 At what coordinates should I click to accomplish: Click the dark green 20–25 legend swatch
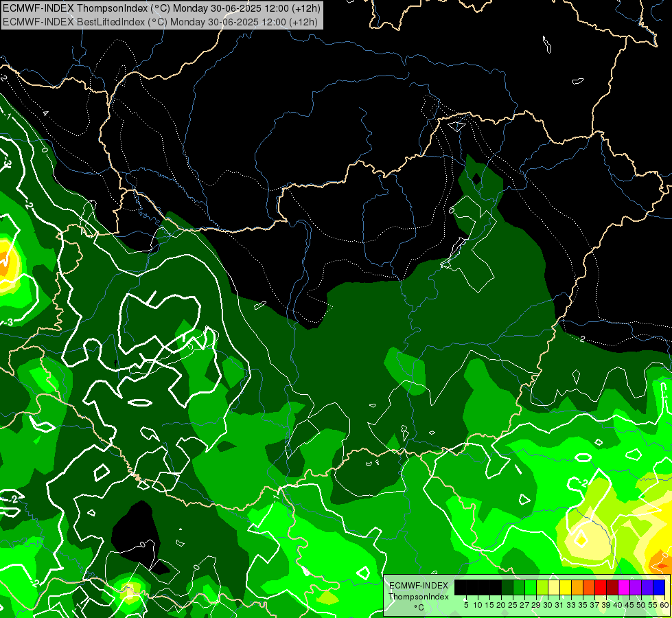(x=507, y=587)
